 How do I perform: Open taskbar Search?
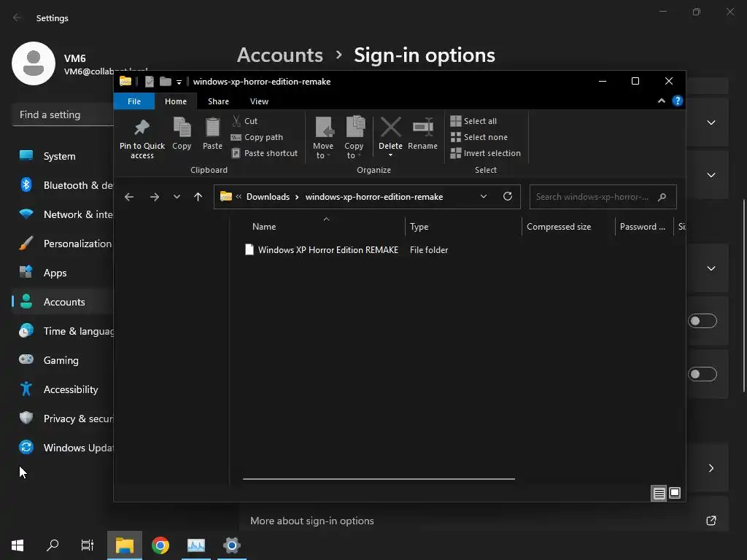coord(53,545)
